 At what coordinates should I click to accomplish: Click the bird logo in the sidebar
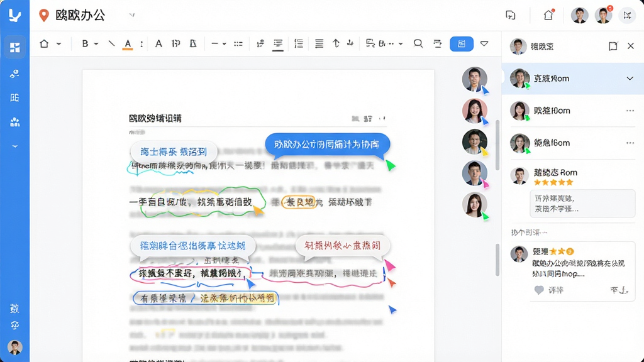15,15
